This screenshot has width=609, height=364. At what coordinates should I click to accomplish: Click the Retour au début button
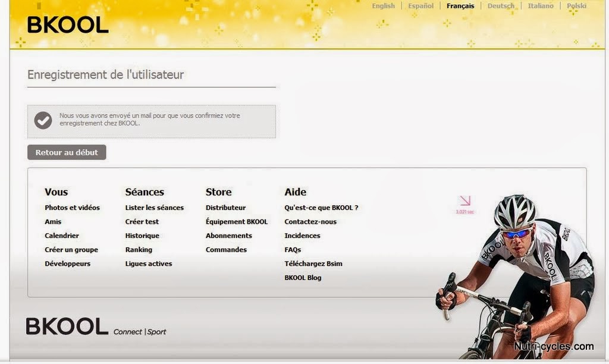[x=67, y=152]
